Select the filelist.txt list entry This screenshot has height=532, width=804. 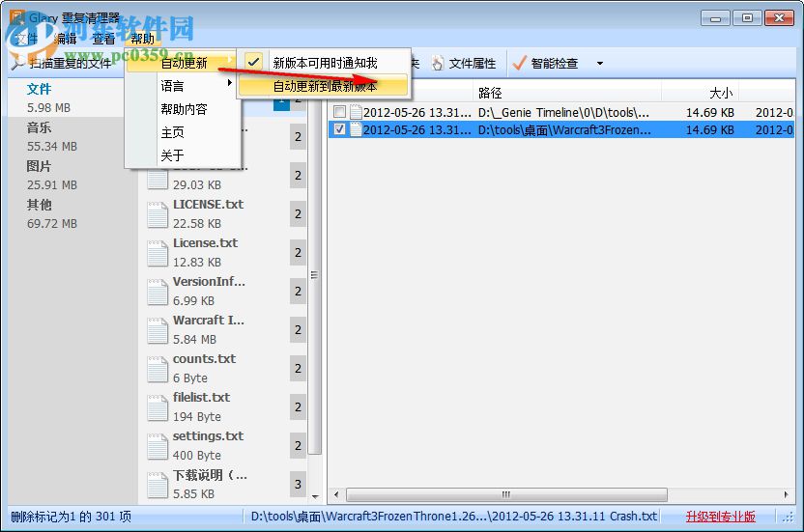click(223, 406)
